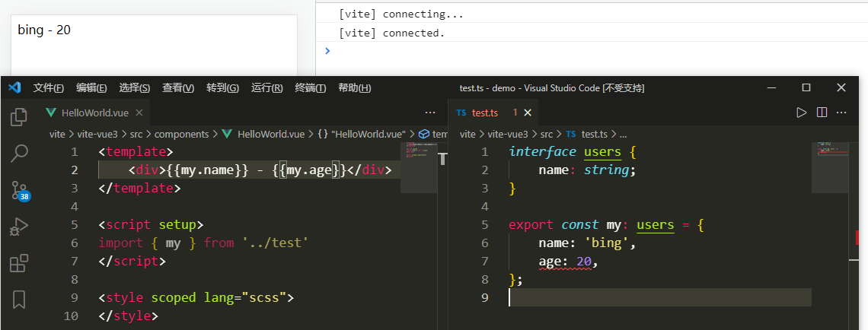The image size is (868, 330).
Task: Minimize the Visual Studio Code window
Action: click(771, 87)
